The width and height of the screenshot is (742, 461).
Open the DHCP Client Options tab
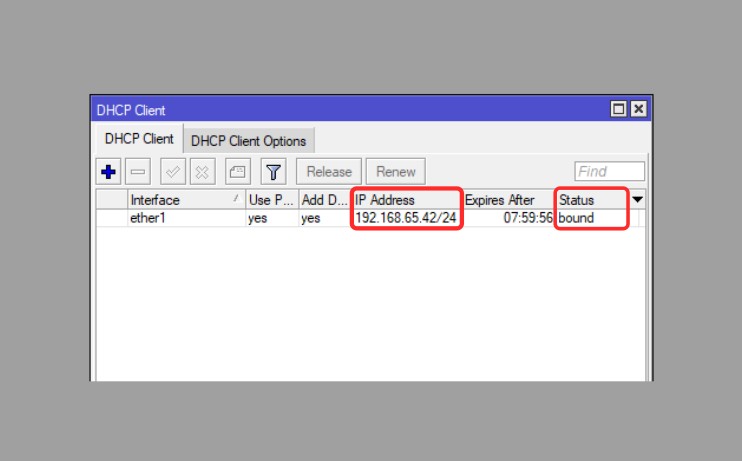[248, 140]
